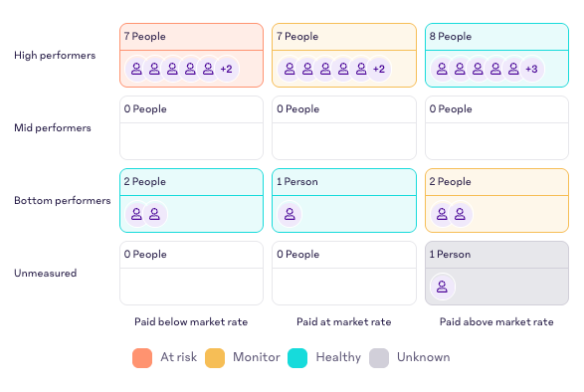Click the Unknown gray legend swatch
This screenshot has height=392, width=584.
379,358
